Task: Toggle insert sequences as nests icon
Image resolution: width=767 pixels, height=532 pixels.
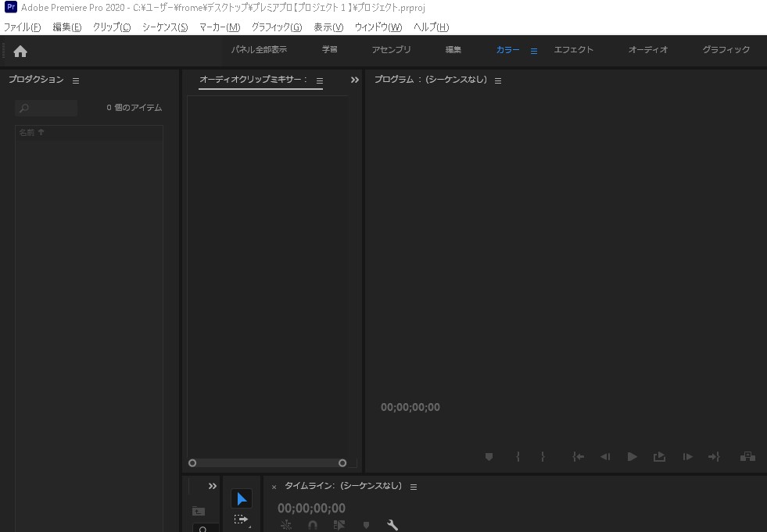Action: (286, 525)
